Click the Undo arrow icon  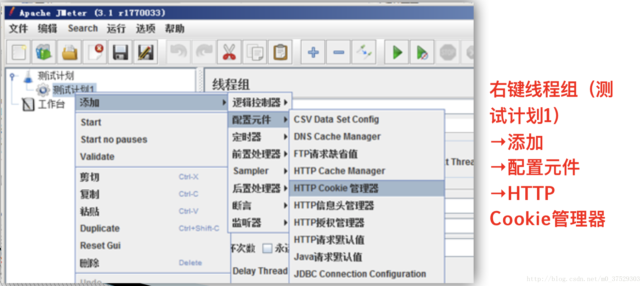click(x=178, y=52)
